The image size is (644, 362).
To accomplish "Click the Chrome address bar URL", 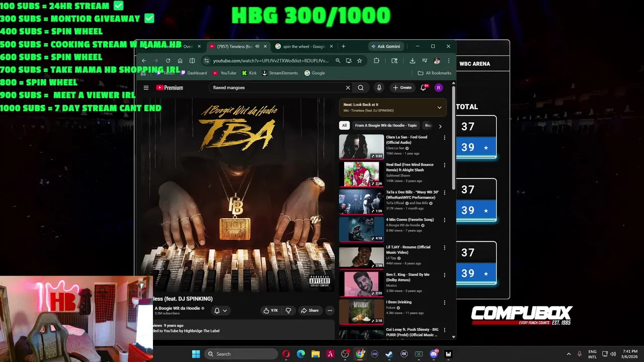I will point(270,61).
